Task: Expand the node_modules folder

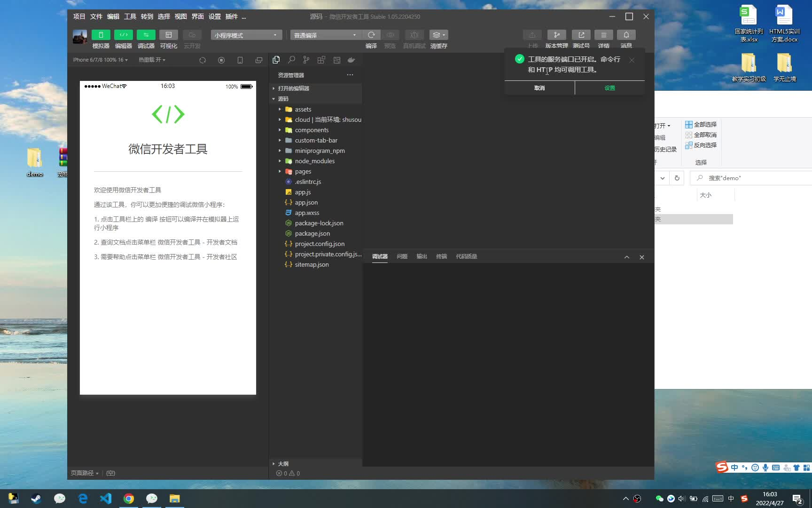Action: (x=316, y=161)
